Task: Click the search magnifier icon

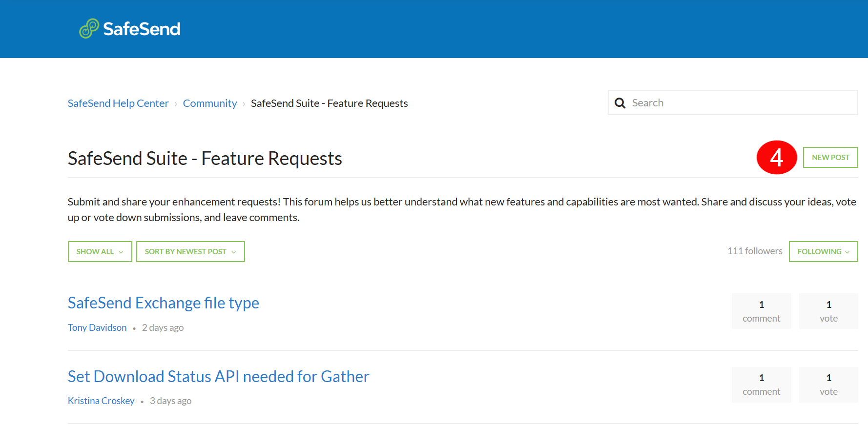Action: (x=620, y=103)
